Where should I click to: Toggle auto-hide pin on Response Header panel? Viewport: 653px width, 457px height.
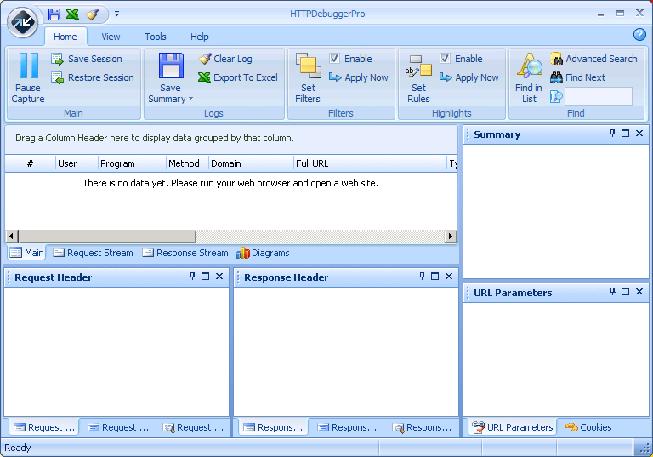(x=422, y=276)
